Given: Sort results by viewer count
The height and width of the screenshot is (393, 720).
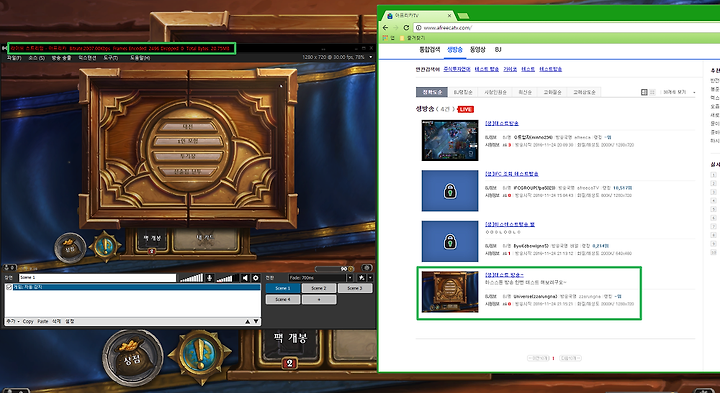Looking at the screenshot, I should click(495, 92).
